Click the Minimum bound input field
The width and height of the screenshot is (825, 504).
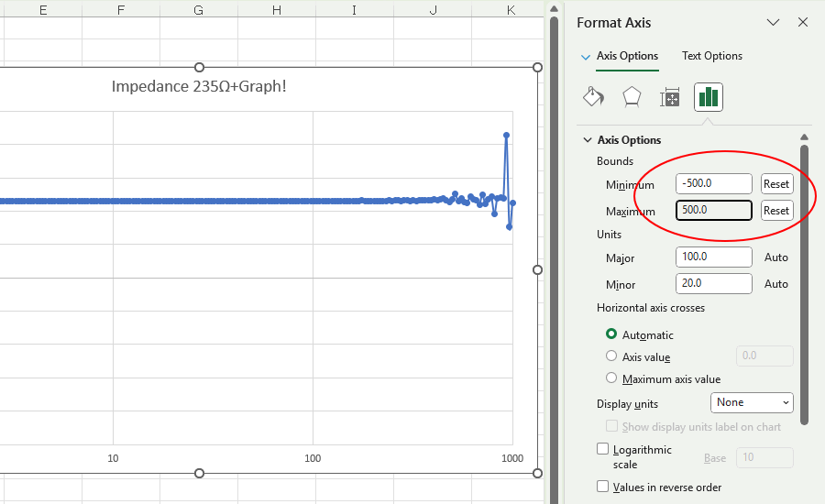click(713, 183)
